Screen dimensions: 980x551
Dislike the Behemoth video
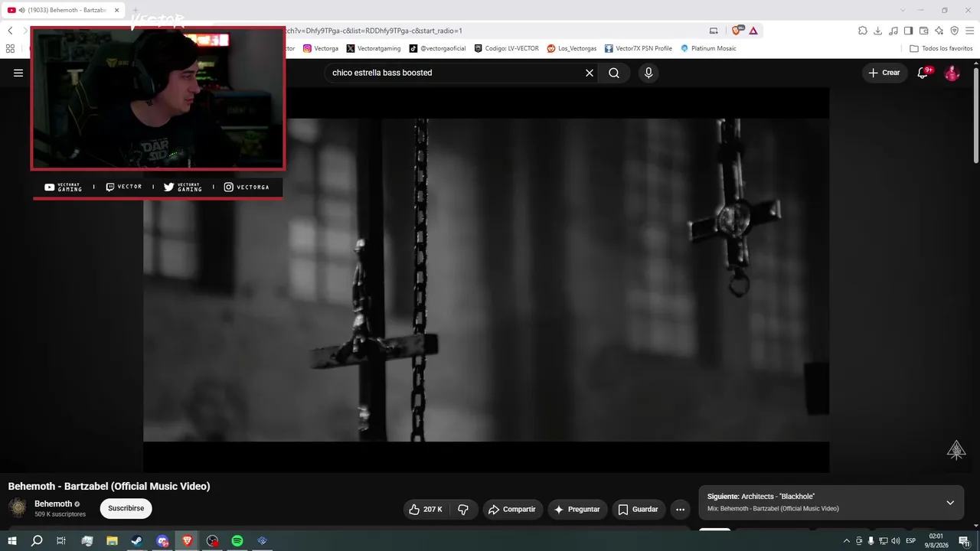(463, 509)
